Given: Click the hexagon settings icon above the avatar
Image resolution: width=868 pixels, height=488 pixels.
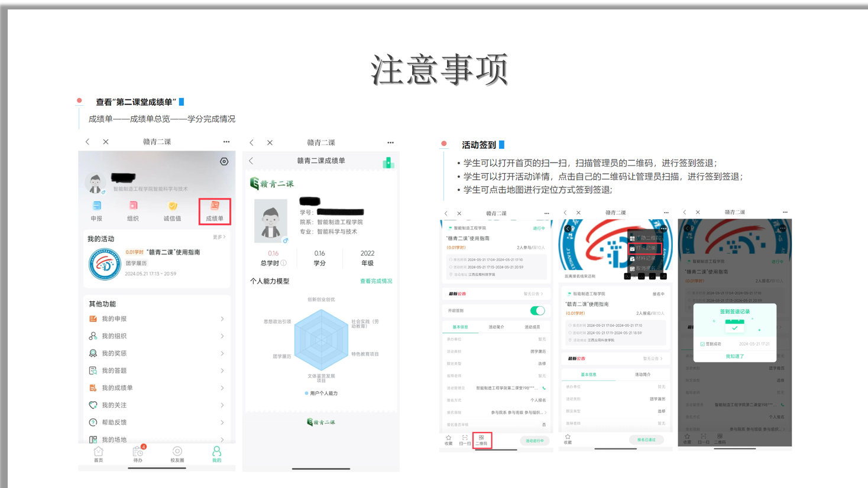Looking at the screenshot, I should pos(224,161).
